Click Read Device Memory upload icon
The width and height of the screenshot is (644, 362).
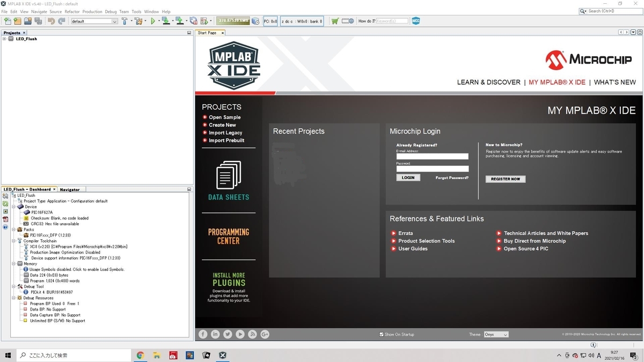(x=179, y=21)
